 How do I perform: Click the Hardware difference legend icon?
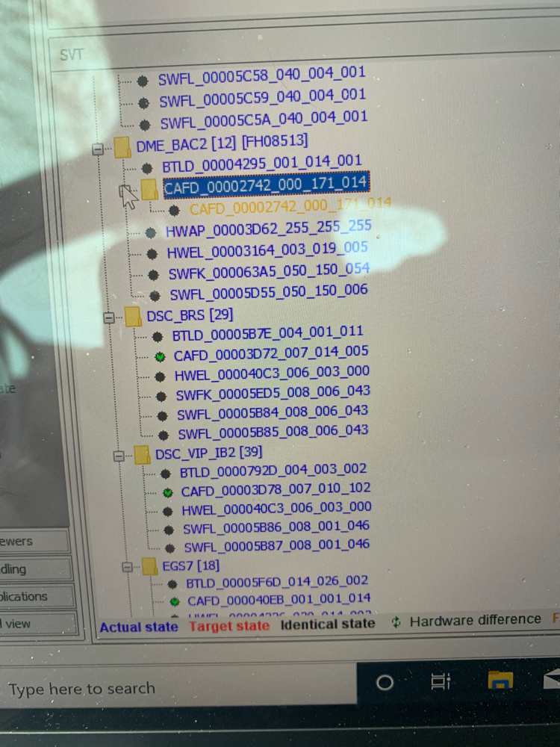point(396,622)
